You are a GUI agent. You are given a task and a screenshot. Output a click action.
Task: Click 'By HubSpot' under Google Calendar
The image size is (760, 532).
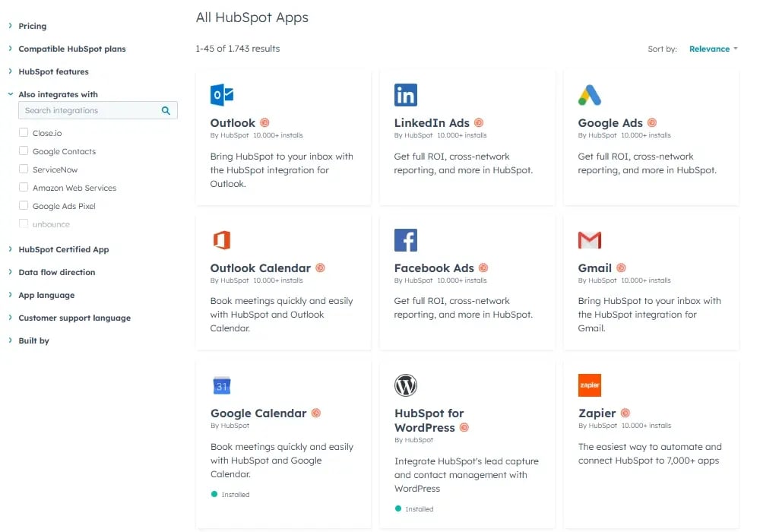click(230, 426)
